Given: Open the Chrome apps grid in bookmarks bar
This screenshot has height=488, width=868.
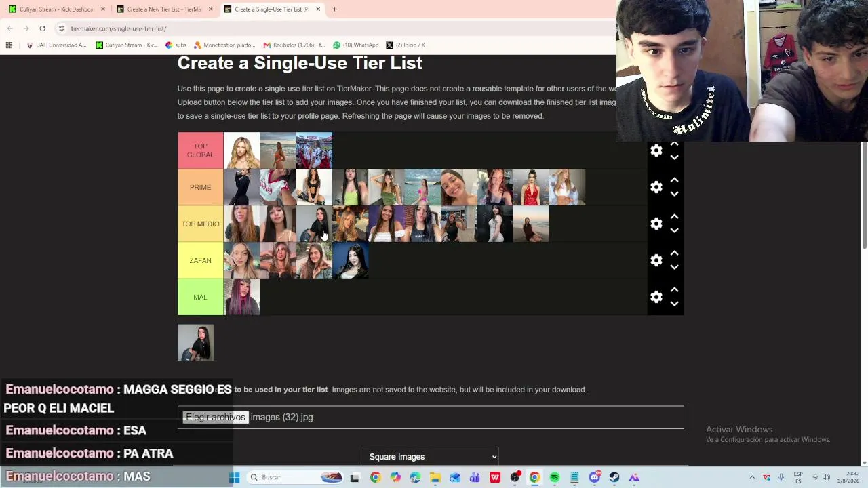Looking at the screenshot, I should click(9, 45).
